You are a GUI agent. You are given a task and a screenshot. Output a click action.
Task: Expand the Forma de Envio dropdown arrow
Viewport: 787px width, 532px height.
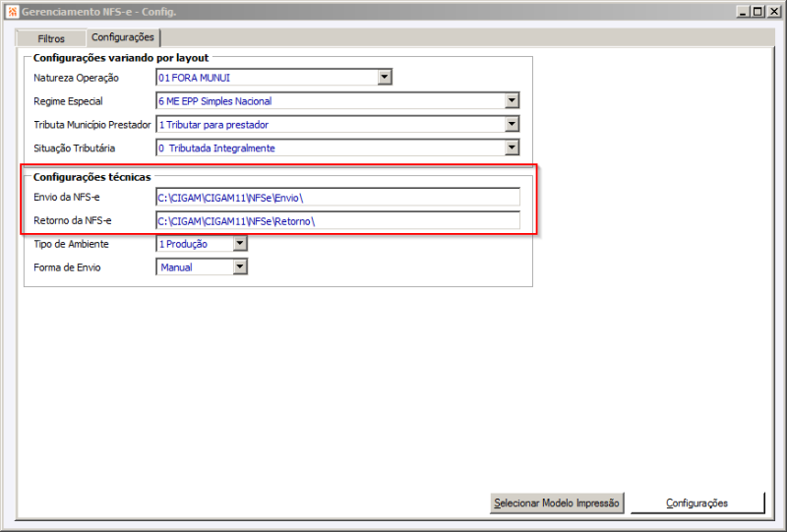pos(240,267)
